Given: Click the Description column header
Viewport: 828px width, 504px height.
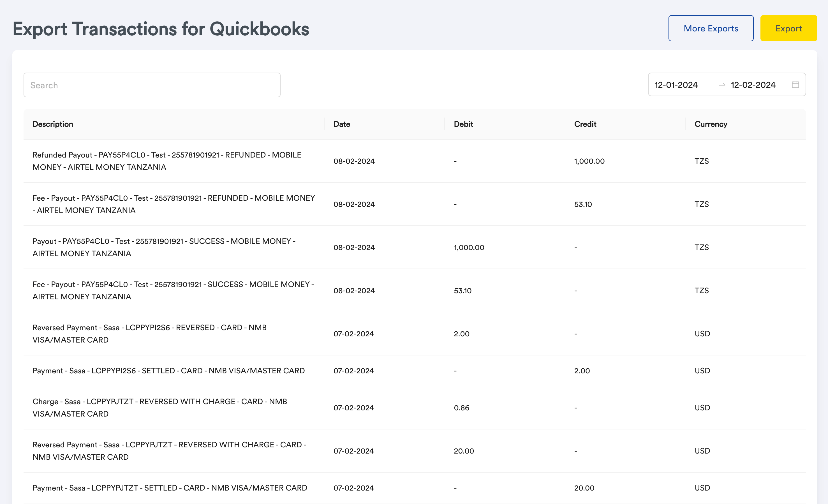Looking at the screenshot, I should coord(53,124).
